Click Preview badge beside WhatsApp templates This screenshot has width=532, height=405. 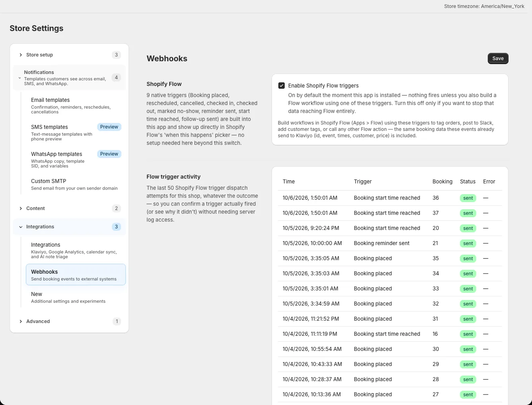coord(109,154)
